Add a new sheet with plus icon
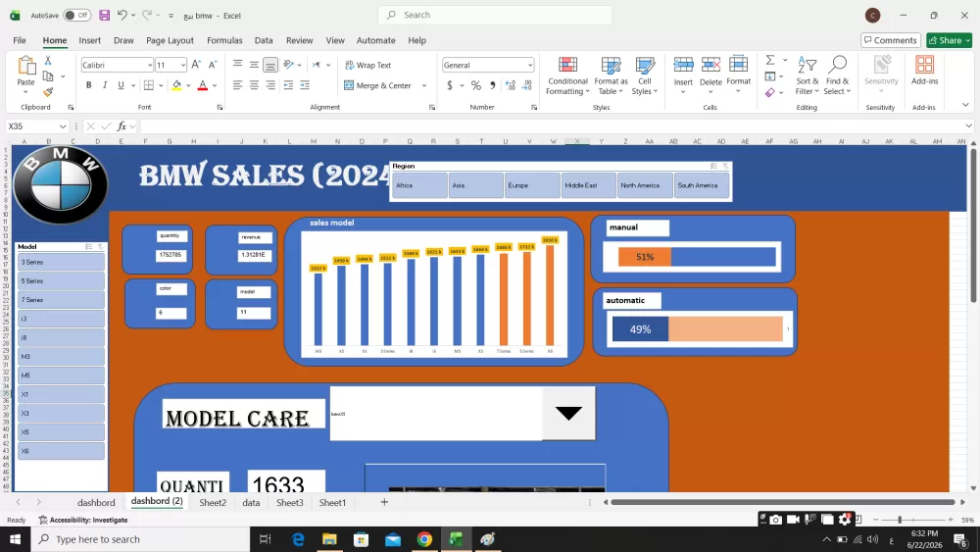 pyautogui.click(x=384, y=502)
